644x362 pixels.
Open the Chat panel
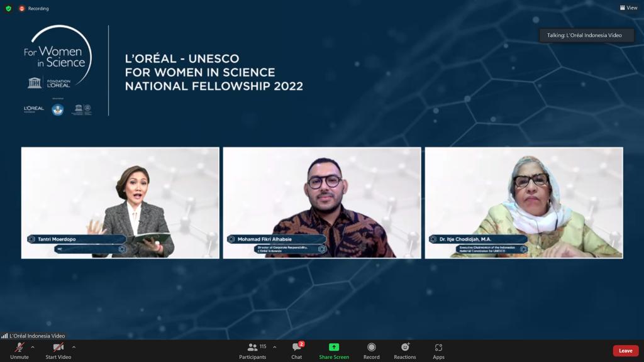(297, 351)
